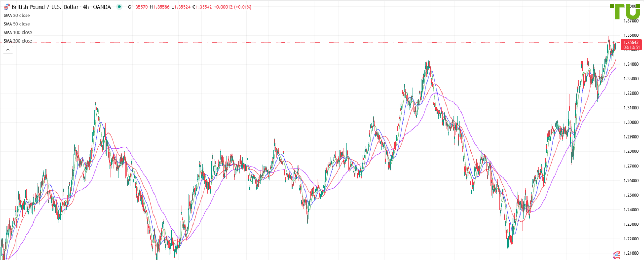Screen dimensions: 644x260
Task: Click the 1.22000 price axis label
Action: [631, 239]
